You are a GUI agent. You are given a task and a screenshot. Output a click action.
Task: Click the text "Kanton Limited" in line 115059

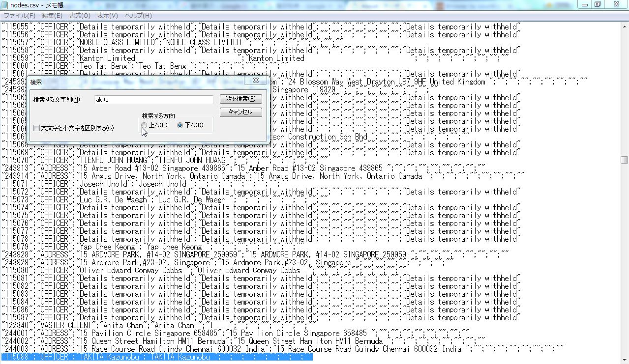[107, 58]
